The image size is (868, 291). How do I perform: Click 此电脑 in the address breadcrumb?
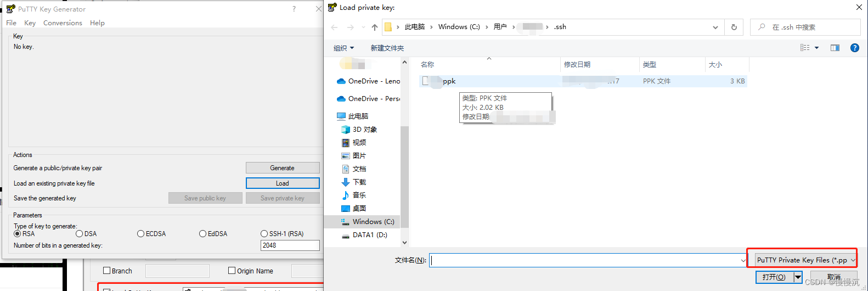415,27
